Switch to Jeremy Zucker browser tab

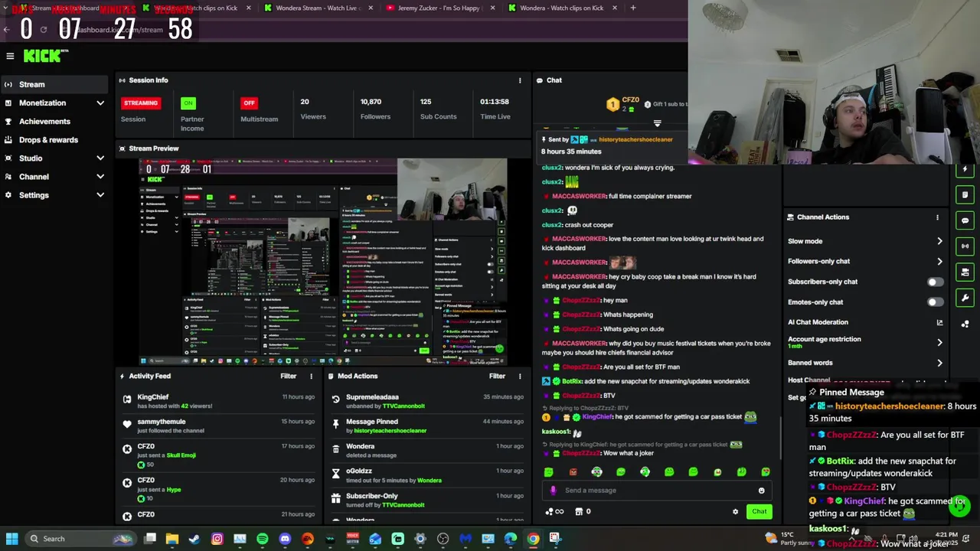point(440,8)
